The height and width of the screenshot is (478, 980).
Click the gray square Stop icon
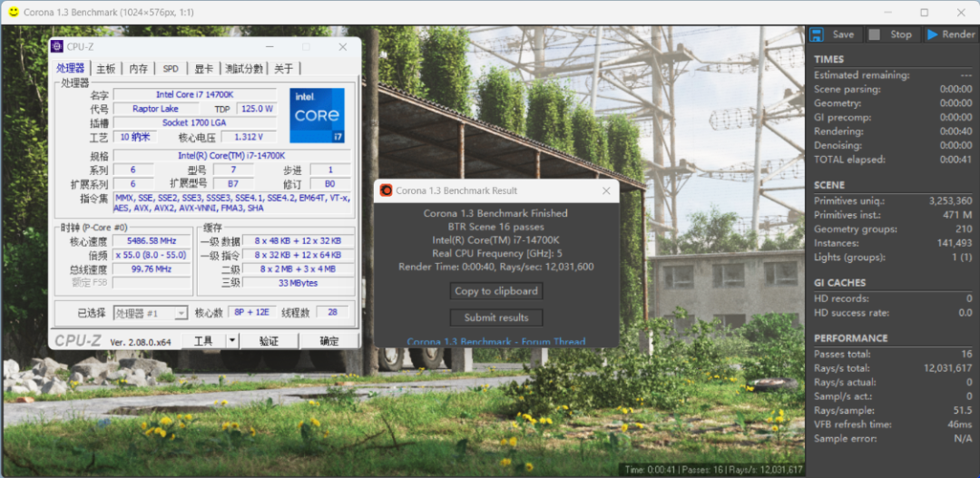pos(875,34)
